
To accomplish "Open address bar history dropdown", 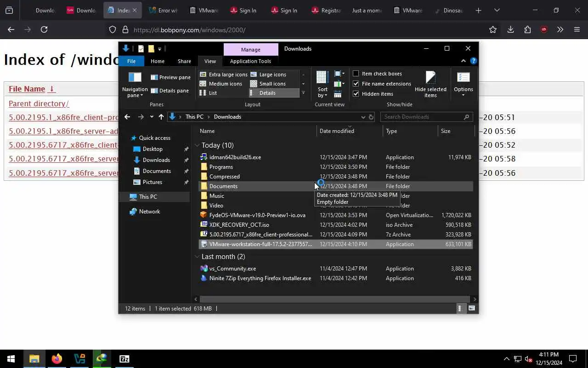I will [x=363, y=117].
